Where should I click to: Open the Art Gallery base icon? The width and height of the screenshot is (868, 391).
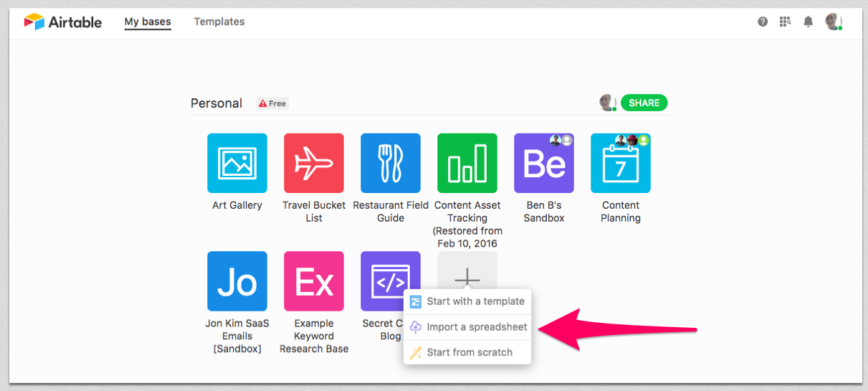(237, 163)
